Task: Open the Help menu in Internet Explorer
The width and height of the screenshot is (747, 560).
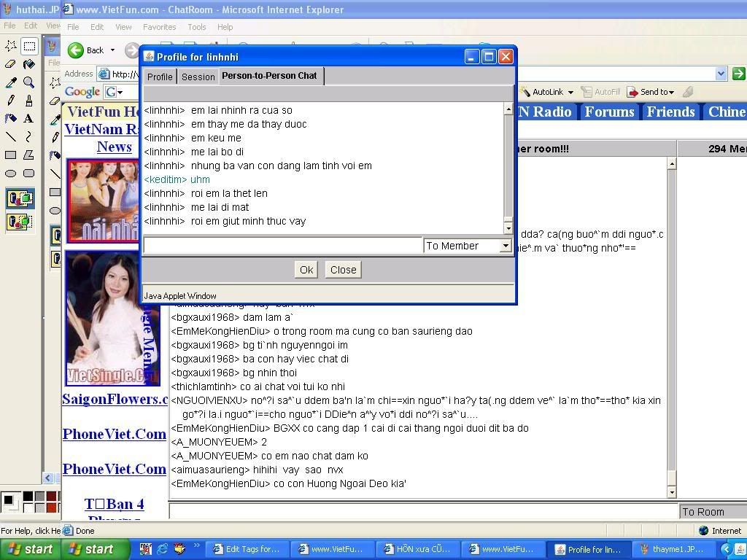Action: [225, 27]
